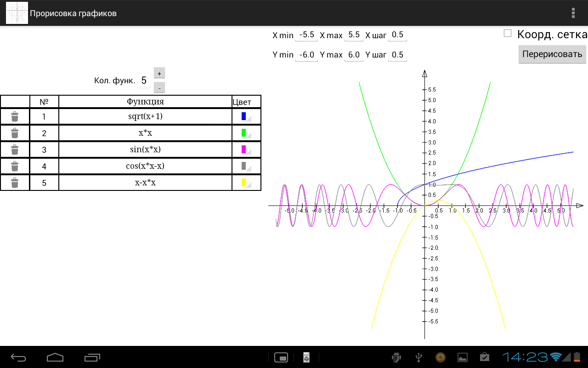Click row number 3 cell

pyautogui.click(x=44, y=150)
